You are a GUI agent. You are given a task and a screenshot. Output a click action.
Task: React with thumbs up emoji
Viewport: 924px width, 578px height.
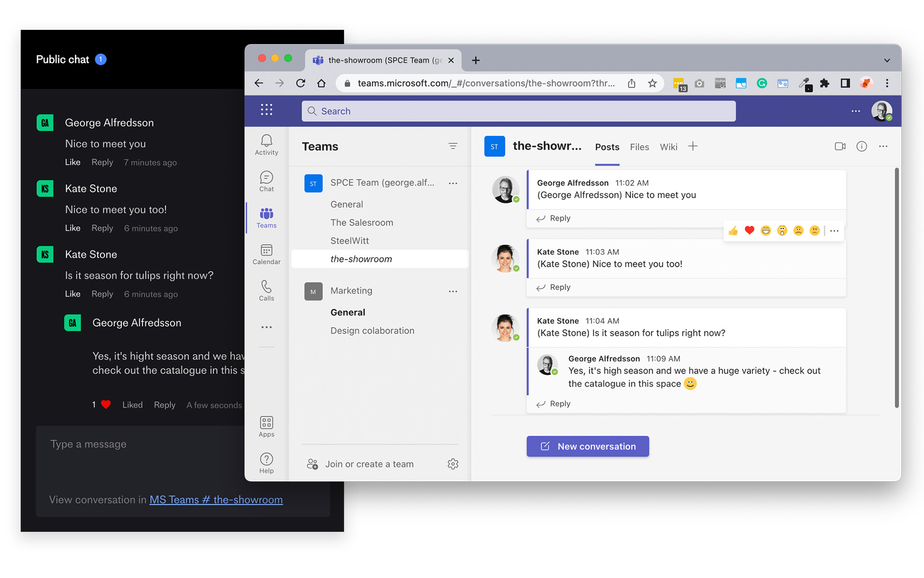click(733, 231)
